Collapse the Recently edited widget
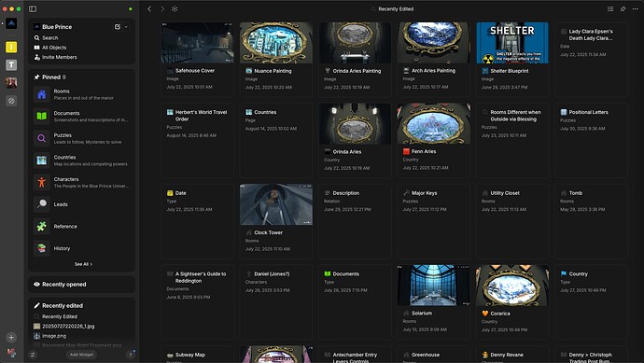Screen dimensions: 644x363 point(58,305)
